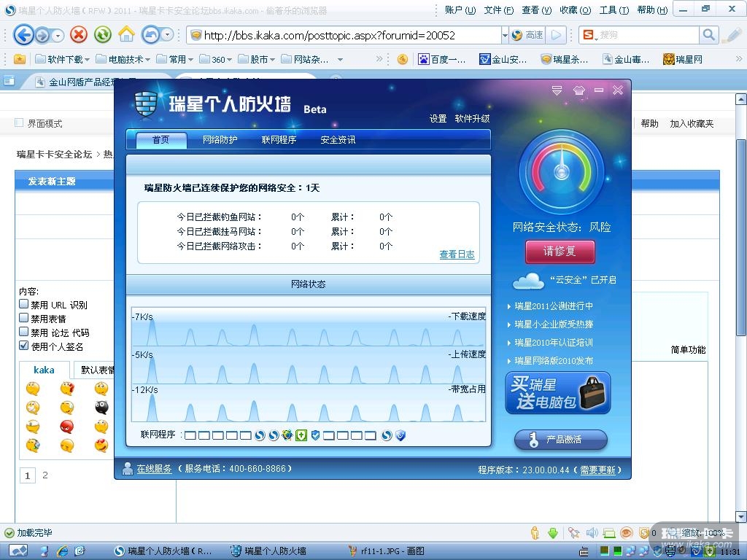Open 设置 in the firewall header

click(x=438, y=119)
